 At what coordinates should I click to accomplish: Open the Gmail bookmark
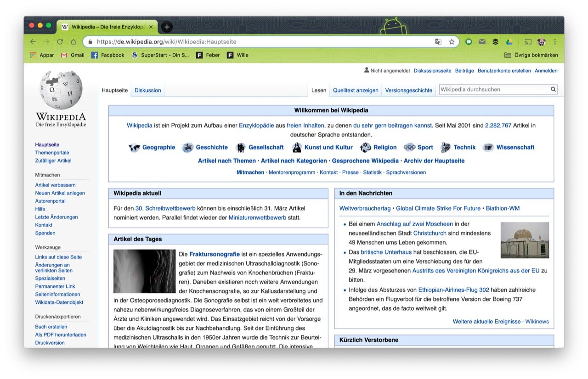point(73,55)
